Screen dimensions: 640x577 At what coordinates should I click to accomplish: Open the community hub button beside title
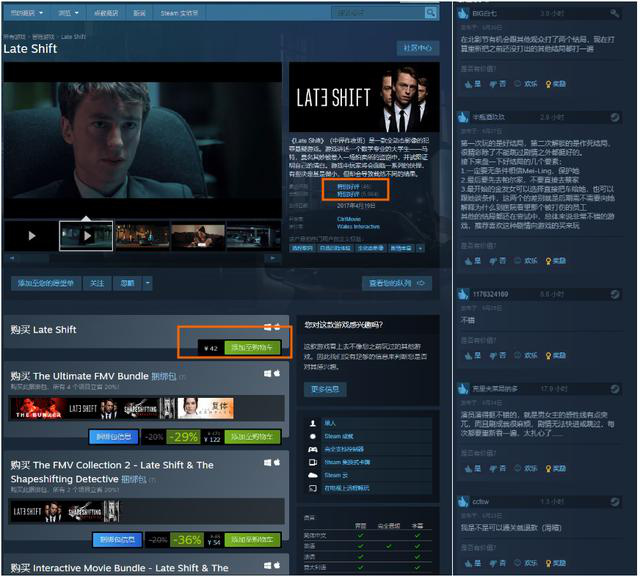[418, 48]
